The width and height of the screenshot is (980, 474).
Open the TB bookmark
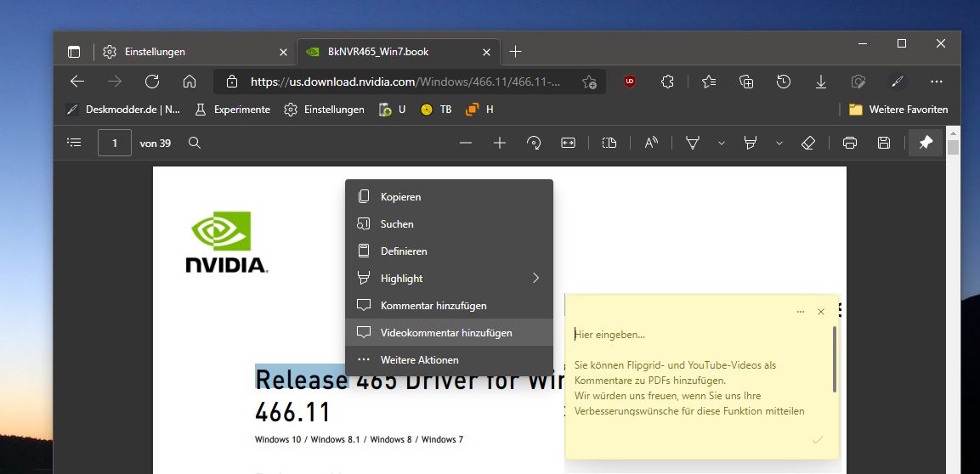pyautogui.click(x=436, y=110)
